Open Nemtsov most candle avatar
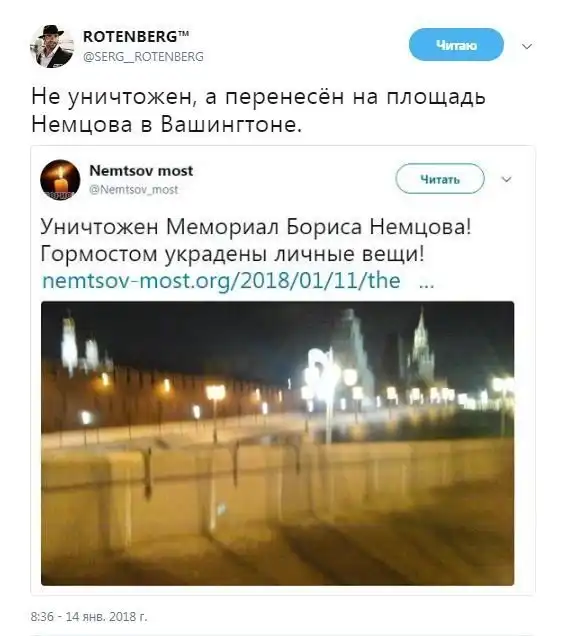565x636 pixels. [x=60, y=180]
